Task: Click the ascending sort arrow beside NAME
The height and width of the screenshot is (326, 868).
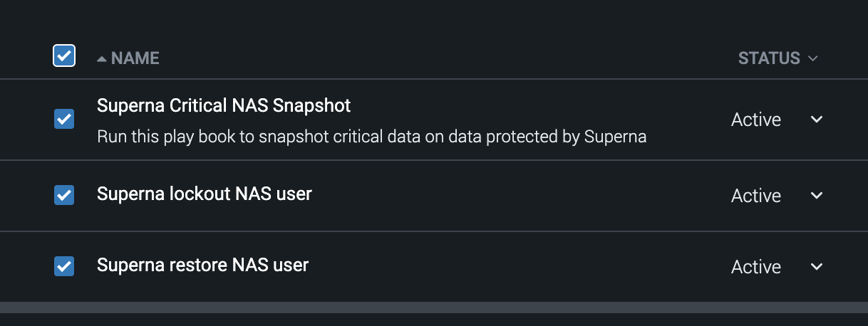Action: pos(102,58)
